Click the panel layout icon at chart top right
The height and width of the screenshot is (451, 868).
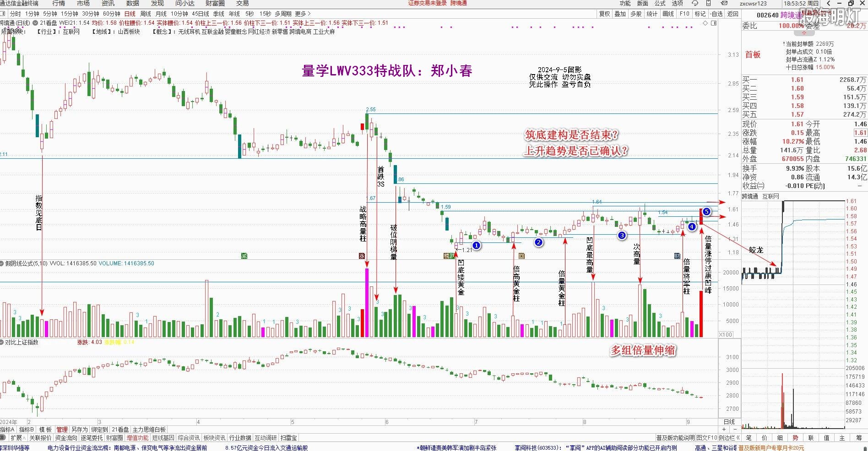713,22
